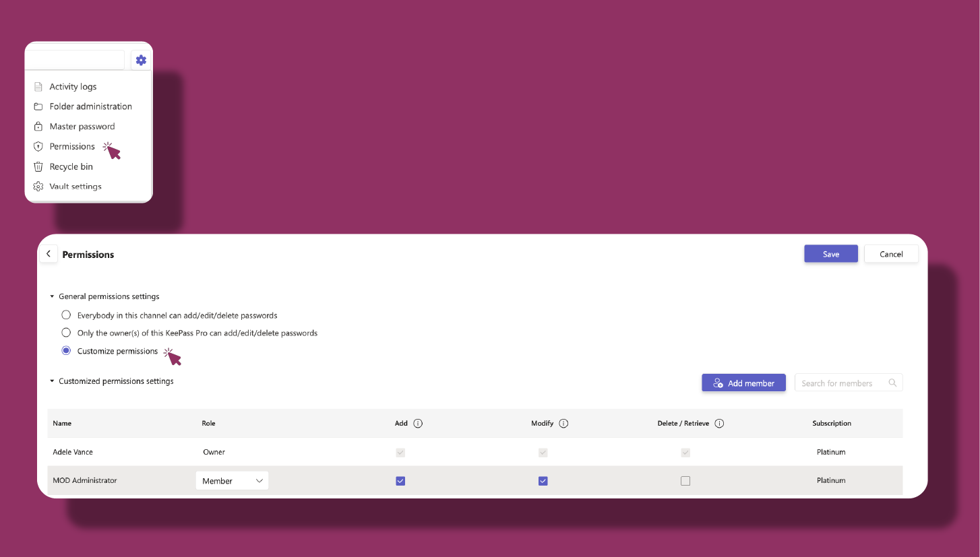This screenshot has width=980, height=557.
Task: Click the Add member button
Action: 743,383
